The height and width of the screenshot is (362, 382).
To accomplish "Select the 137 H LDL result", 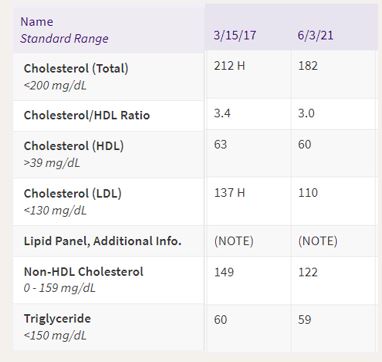I will pyautogui.click(x=229, y=193).
